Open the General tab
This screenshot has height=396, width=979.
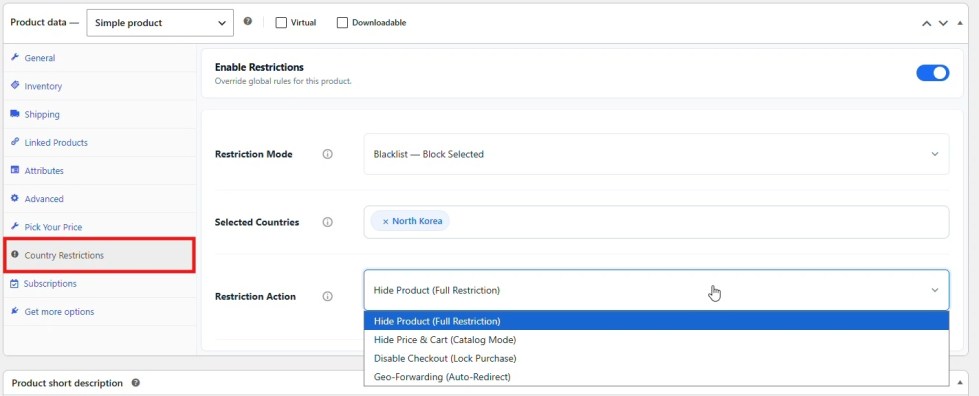pyautogui.click(x=100, y=57)
